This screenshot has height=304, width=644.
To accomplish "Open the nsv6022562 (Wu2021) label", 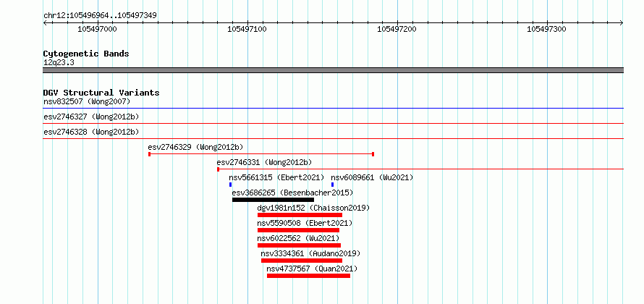I will coord(298,238).
